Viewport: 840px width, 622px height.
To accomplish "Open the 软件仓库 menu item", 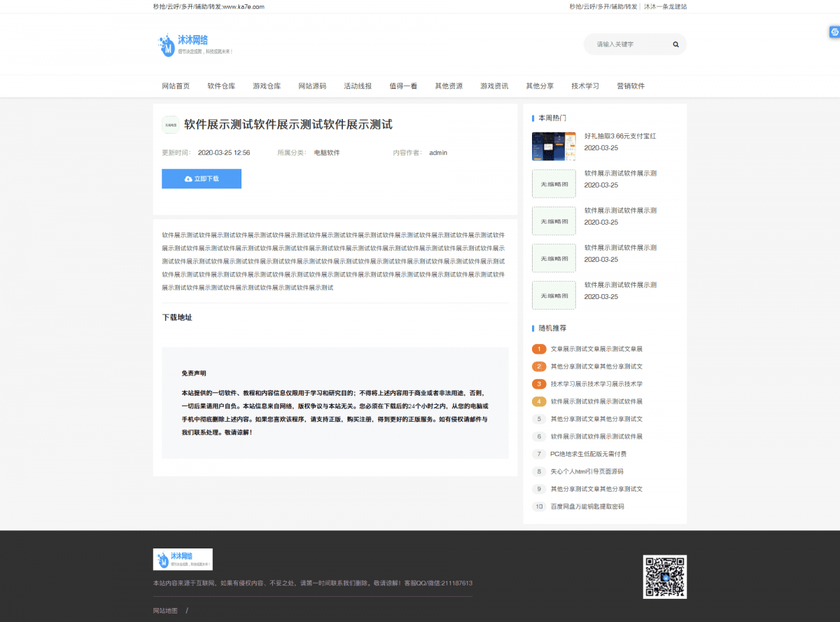I will [x=221, y=85].
